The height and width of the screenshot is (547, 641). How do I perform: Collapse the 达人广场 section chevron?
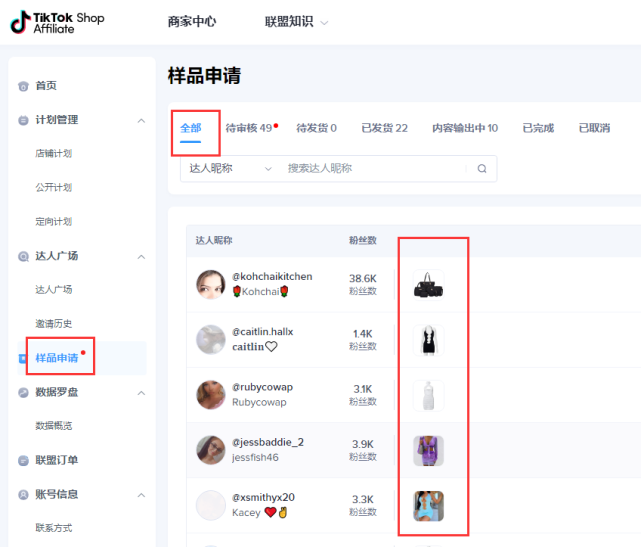141,257
